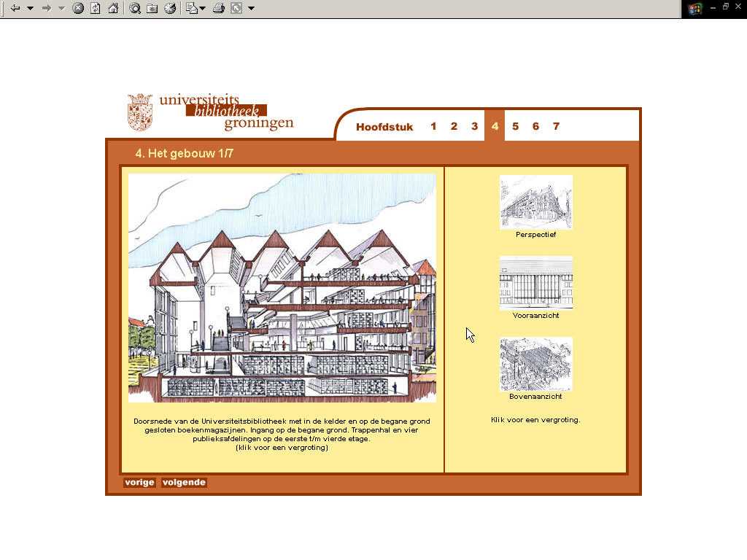Expand the Mail dropdown arrow

point(203,8)
